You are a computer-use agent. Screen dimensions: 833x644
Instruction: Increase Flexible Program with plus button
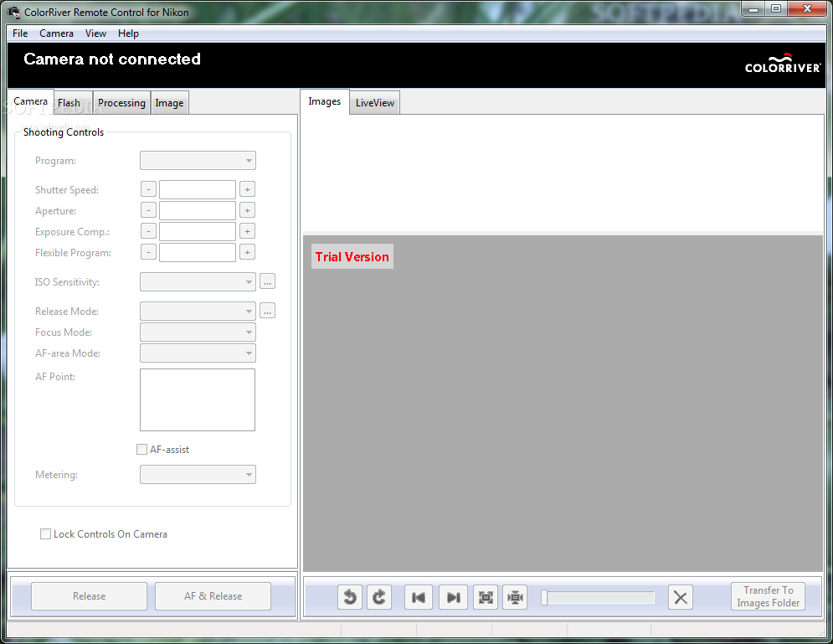point(247,252)
